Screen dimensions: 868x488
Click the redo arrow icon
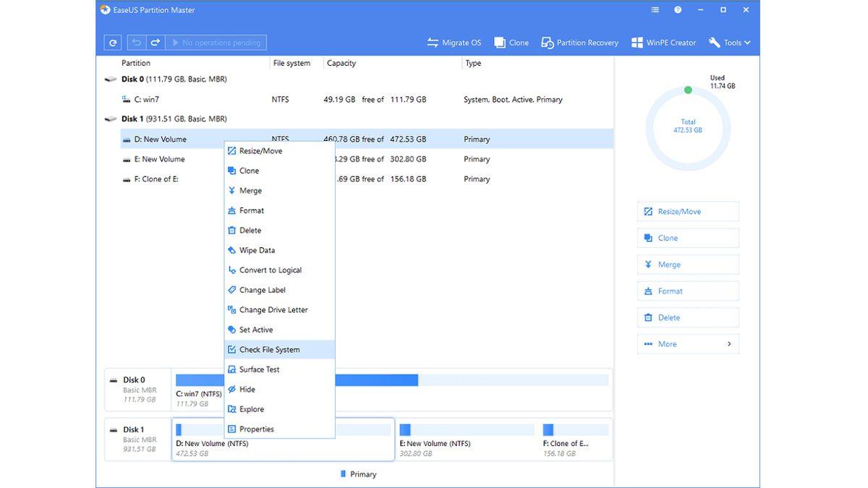(154, 42)
